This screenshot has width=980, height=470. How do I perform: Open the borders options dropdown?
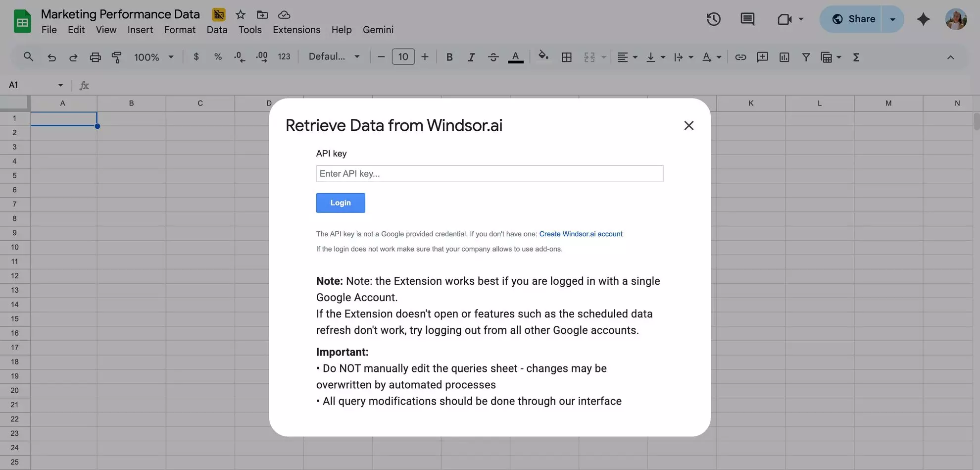567,56
